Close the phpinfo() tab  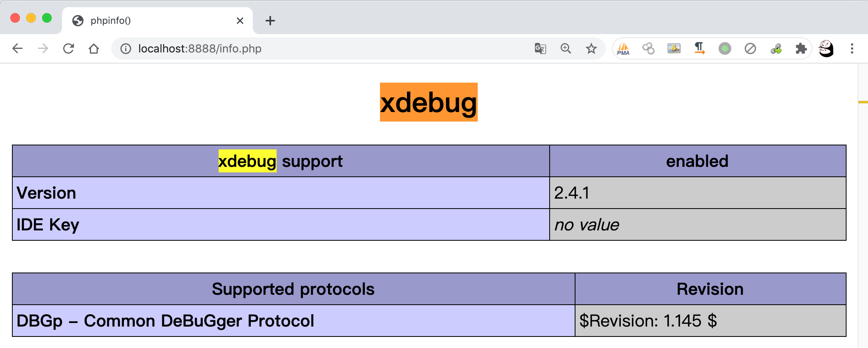pyautogui.click(x=240, y=21)
